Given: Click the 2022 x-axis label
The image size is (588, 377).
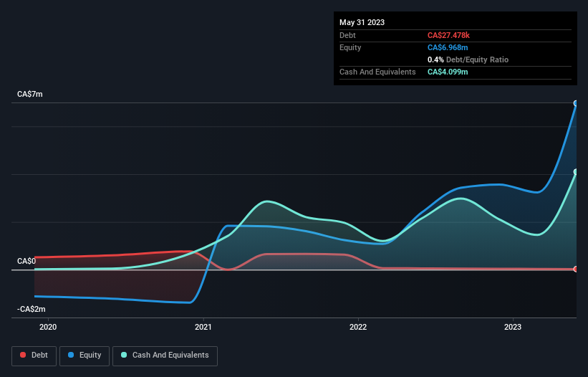Looking at the screenshot, I should pyautogui.click(x=358, y=327).
